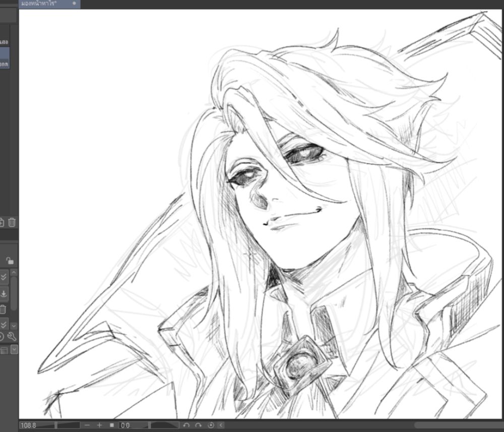Viewport: 504px width, 432px height.
Task: Click the trash icon in upper left panel
Action: pyautogui.click(x=12, y=222)
